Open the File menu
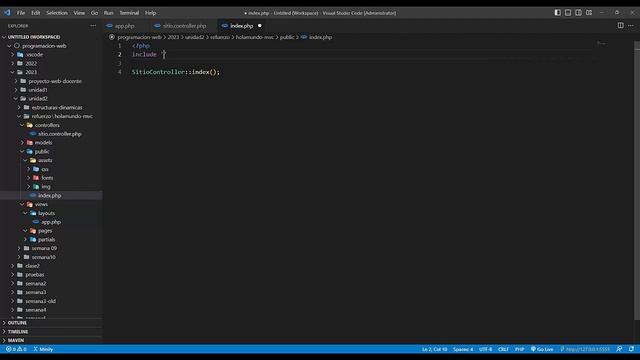This screenshot has height=360, width=640. (x=21, y=13)
